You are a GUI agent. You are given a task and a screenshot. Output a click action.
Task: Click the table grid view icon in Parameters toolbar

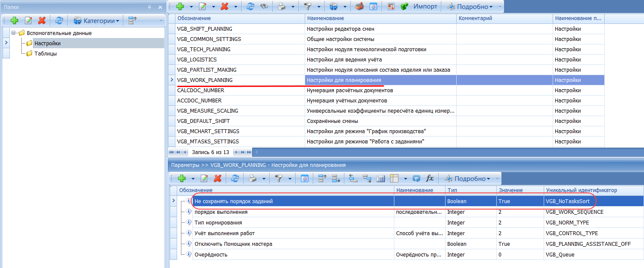(x=381, y=178)
